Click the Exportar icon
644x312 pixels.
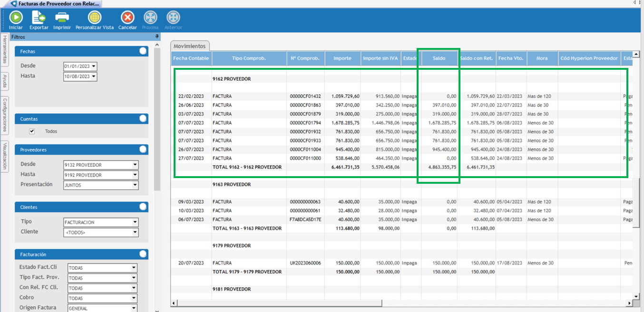coord(39,18)
